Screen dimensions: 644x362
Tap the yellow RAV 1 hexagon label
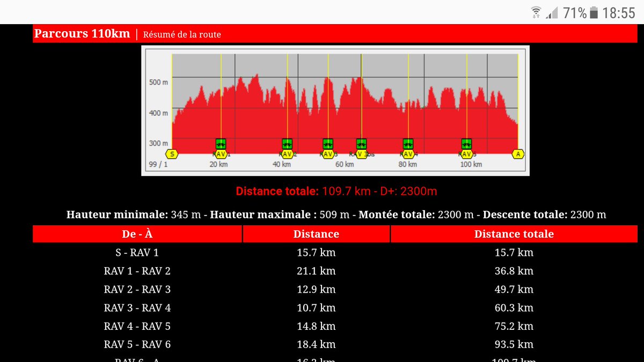[x=219, y=154]
